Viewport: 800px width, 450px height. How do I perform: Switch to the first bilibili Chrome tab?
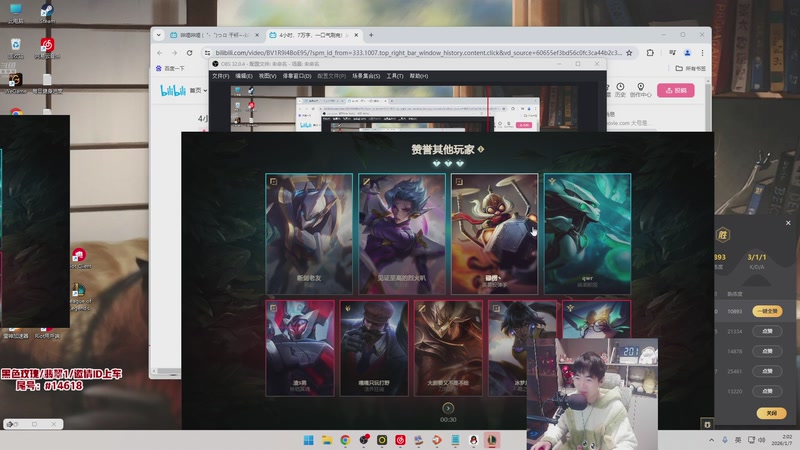(214, 35)
